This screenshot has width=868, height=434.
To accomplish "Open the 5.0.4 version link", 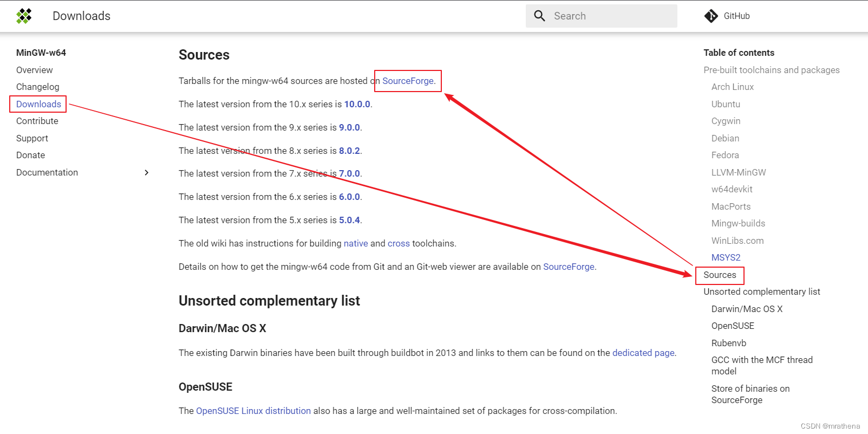I will click(349, 220).
